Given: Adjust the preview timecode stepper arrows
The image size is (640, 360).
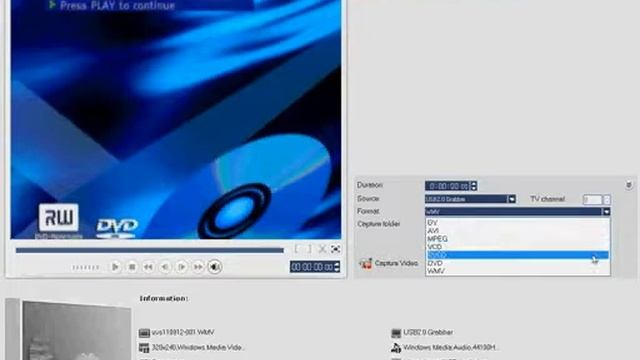Looking at the screenshot, I should [337, 267].
